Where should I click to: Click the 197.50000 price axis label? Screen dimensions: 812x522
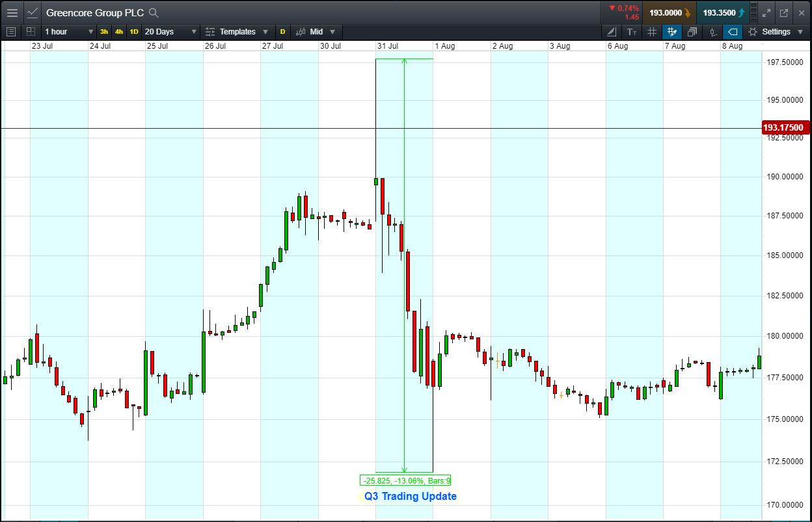(x=785, y=62)
